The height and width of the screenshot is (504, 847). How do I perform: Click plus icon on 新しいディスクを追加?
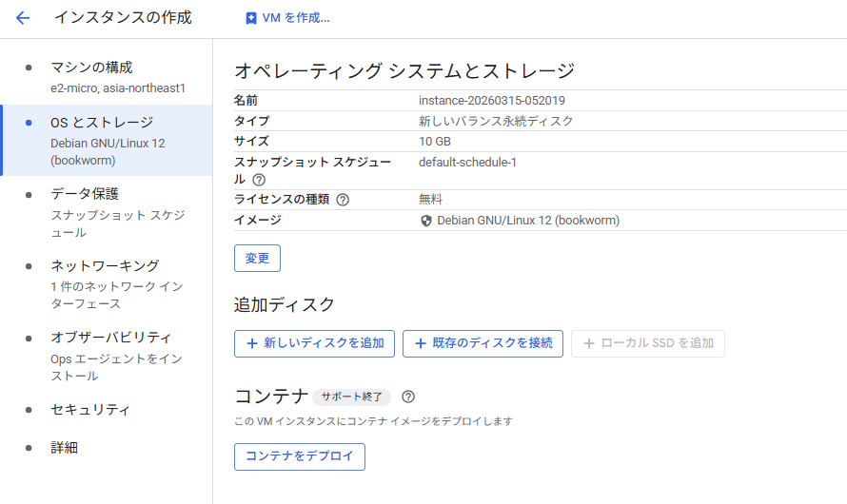click(x=251, y=343)
